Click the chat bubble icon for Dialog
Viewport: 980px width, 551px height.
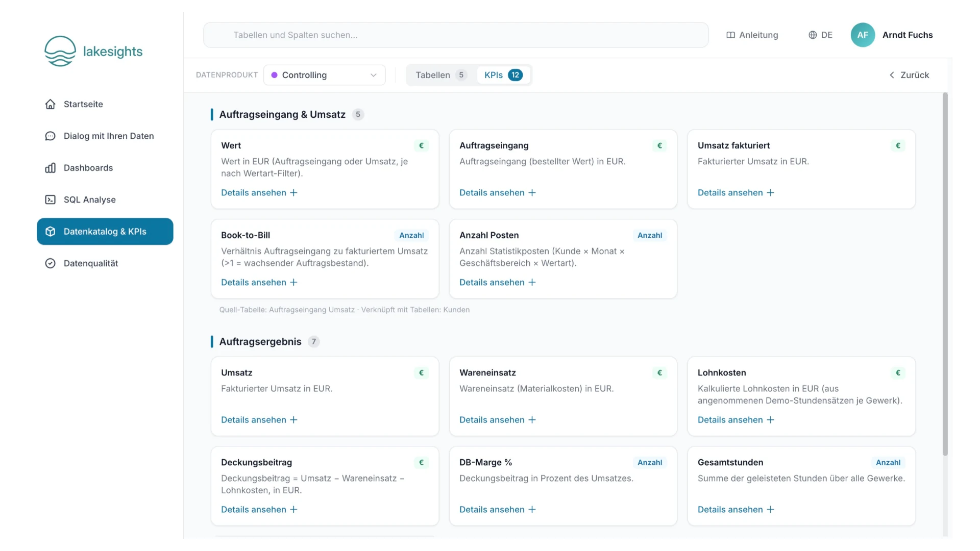pos(50,136)
